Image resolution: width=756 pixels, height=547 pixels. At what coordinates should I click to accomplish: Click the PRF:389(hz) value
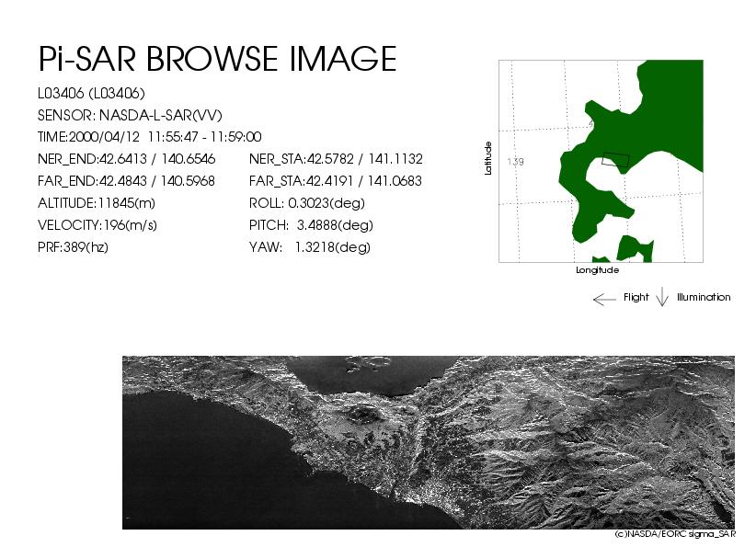point(73,247)
